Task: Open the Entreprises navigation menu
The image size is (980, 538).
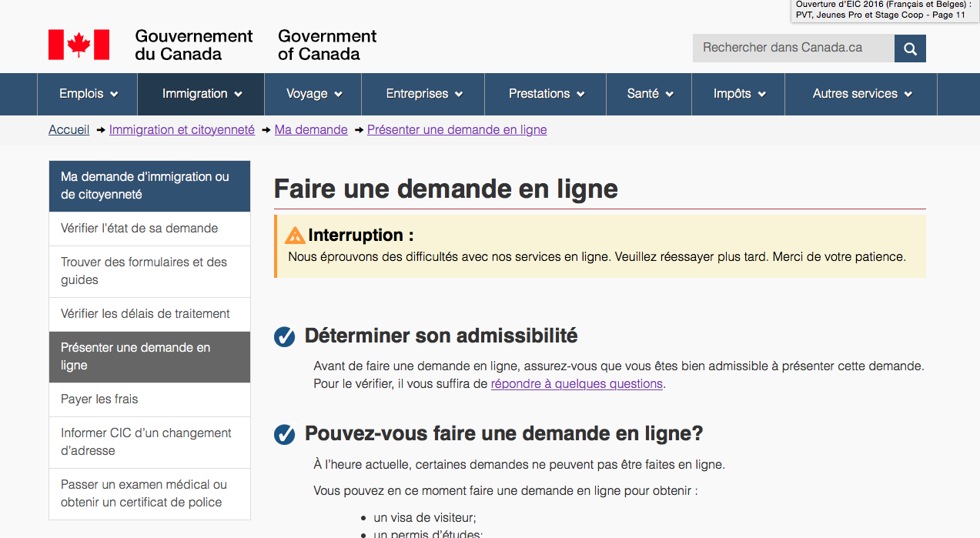Action: (x=423, y=94)
